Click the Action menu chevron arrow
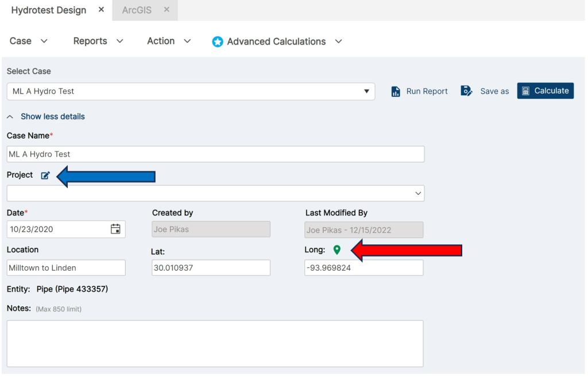588x378 pixels. pyautogui.click(x=187, y=41)
